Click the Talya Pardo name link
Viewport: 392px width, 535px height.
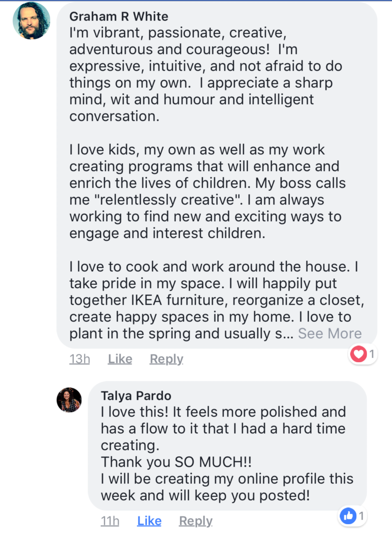tap(136, 396)
